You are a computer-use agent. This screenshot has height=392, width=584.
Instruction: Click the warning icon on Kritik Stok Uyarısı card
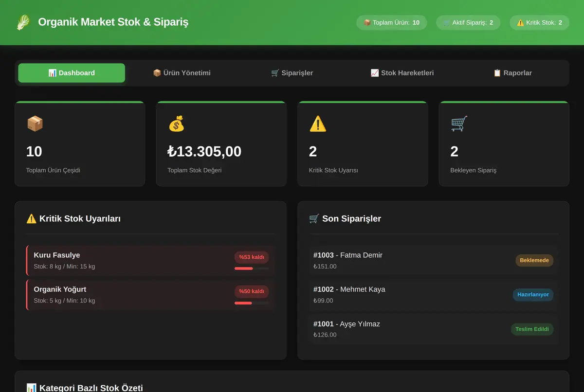318,124
